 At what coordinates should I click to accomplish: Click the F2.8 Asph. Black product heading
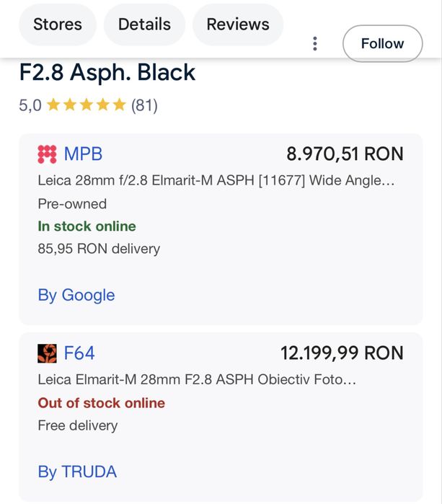click(x=107, y=72)
